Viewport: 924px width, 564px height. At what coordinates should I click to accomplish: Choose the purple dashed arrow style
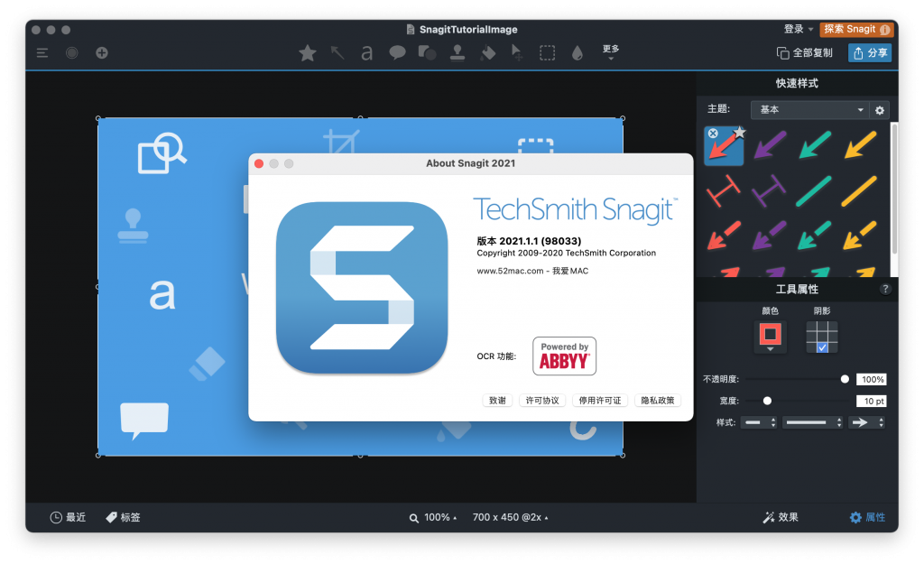[769, 236]
